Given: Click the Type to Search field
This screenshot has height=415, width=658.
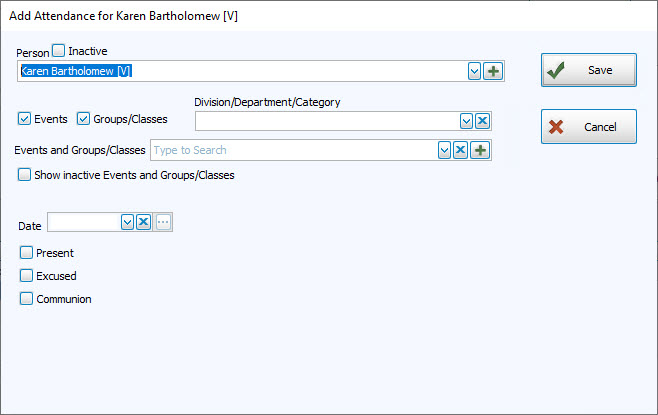Looking at the screenshot, I should click(x=292, y=150).
